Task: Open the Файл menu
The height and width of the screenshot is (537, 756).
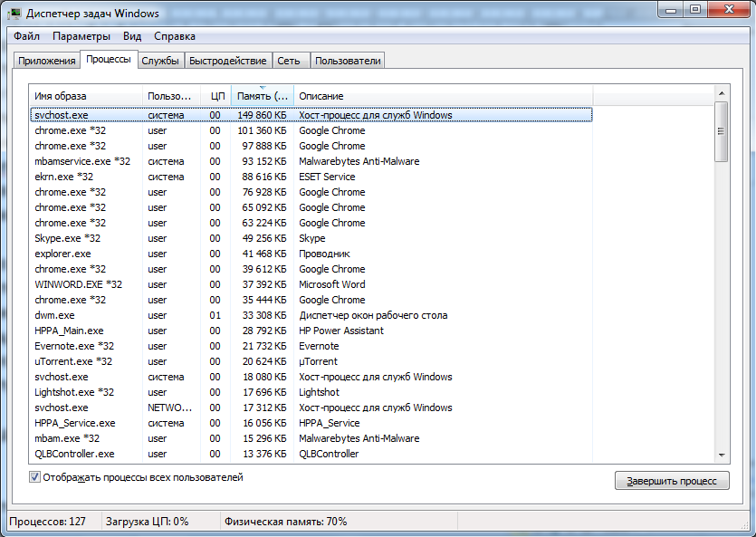Action: [x=26, y=36]
